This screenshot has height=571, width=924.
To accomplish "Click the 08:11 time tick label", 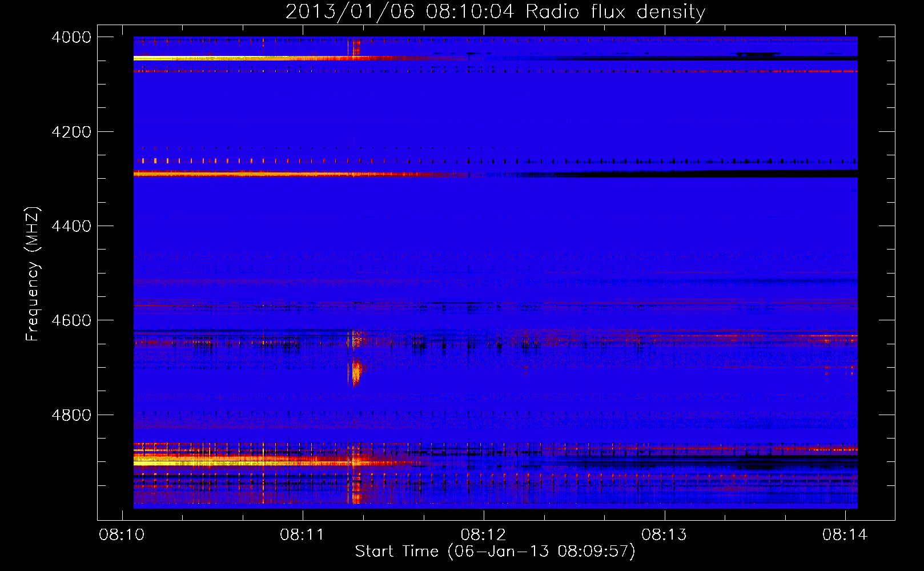I will 302,535.
